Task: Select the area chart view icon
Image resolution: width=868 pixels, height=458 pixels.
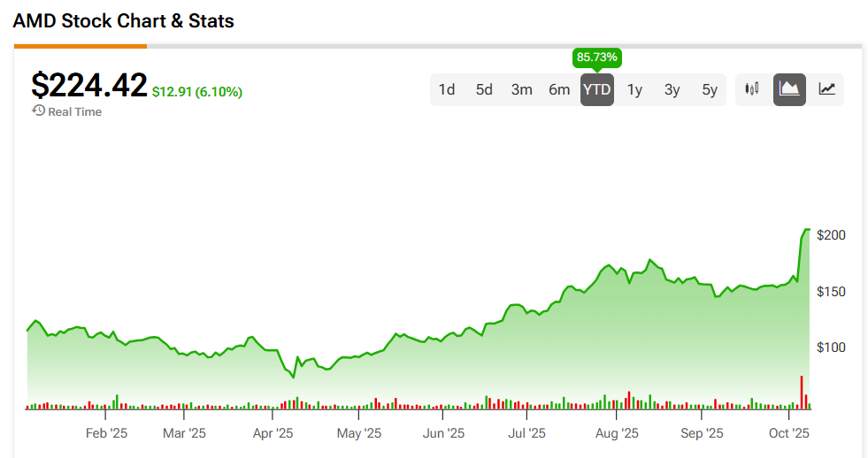Action: coord(789,89)
